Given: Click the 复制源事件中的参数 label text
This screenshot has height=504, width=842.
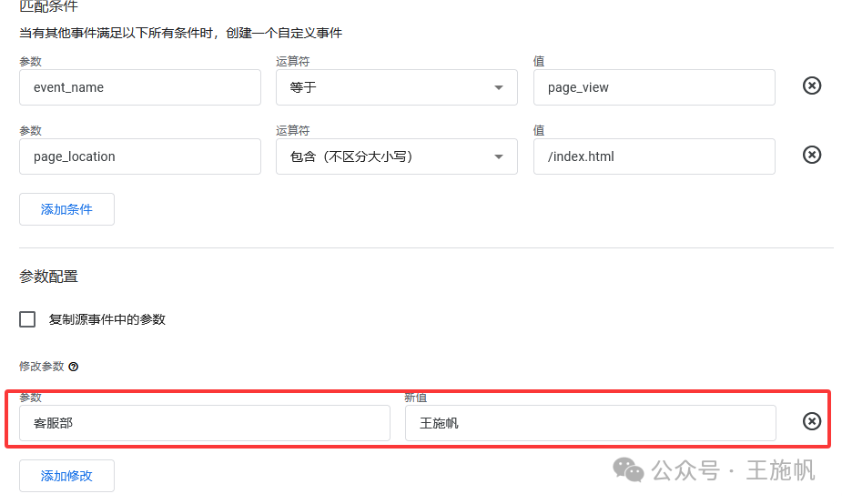Looking at the screenshot, I should 107,320.
